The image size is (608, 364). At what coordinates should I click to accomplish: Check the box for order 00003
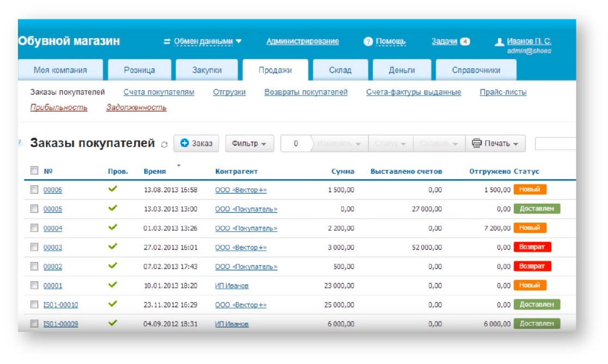(x=34, y=247)
